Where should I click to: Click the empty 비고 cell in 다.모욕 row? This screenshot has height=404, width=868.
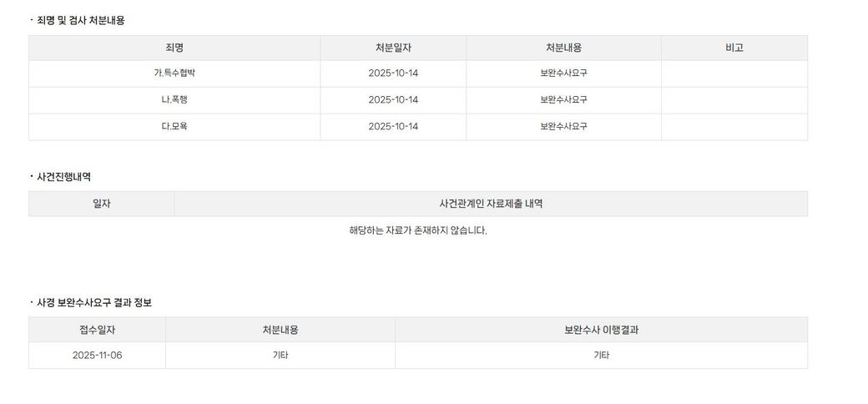(x=734, y=127)
